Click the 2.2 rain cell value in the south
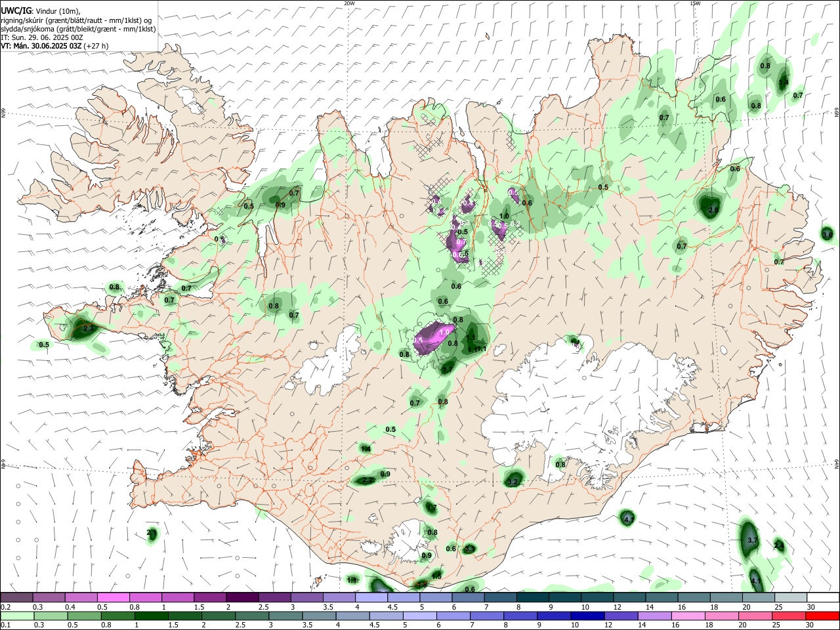Image resolution: width=840 pixels, height=630 pixels. click(367, 480)
